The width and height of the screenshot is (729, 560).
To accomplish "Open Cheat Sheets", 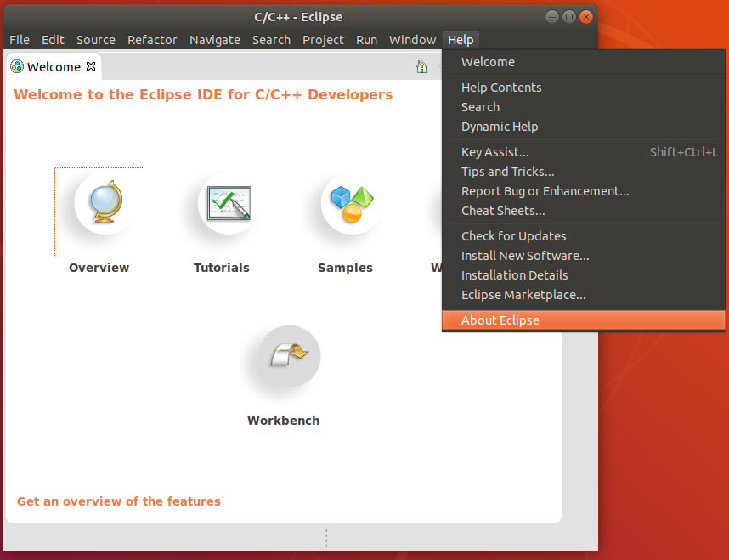I will [584, 211].
